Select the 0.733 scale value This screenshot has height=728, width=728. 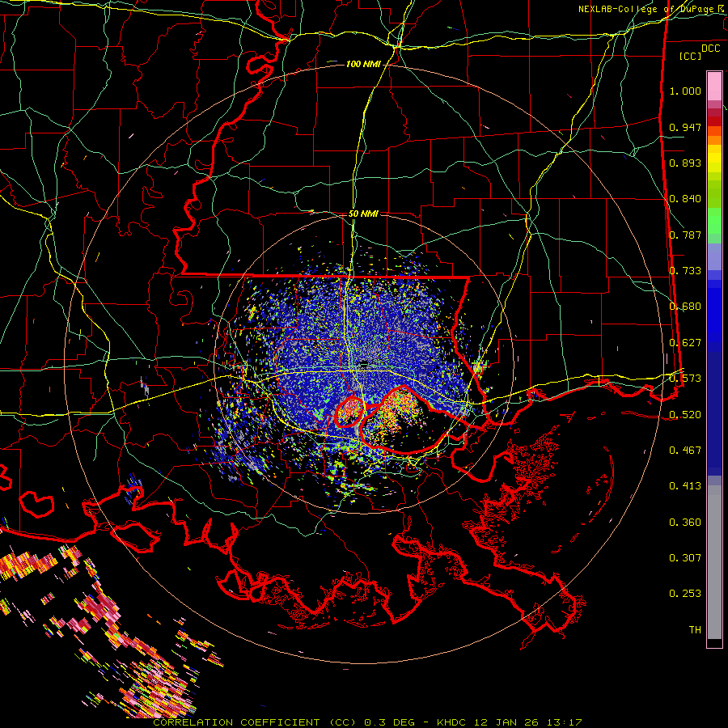click(x=685, y=271)
